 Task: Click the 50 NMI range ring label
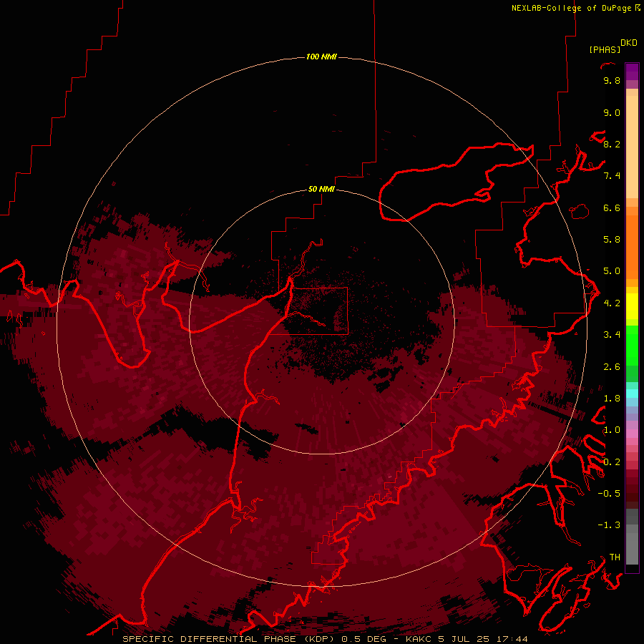tap(321, 189)
